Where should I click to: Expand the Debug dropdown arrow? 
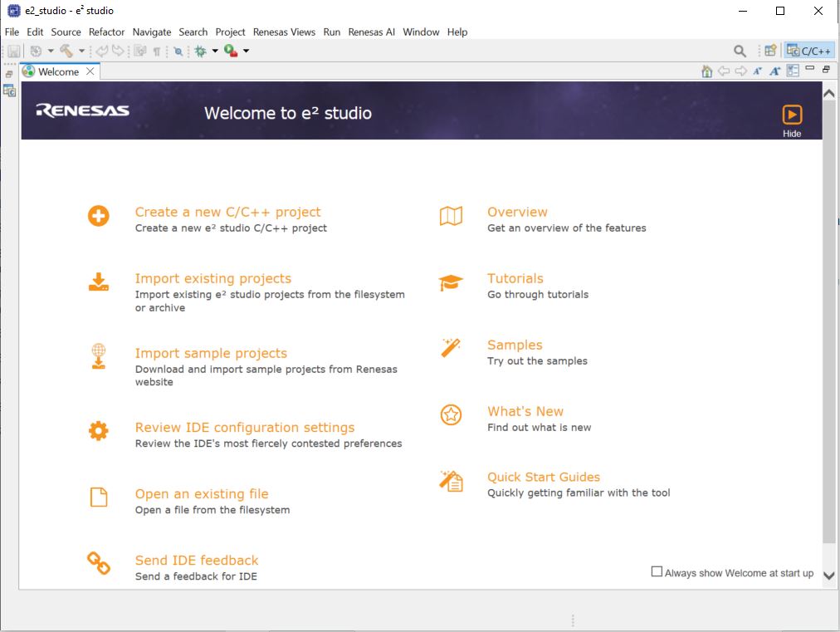215,51
